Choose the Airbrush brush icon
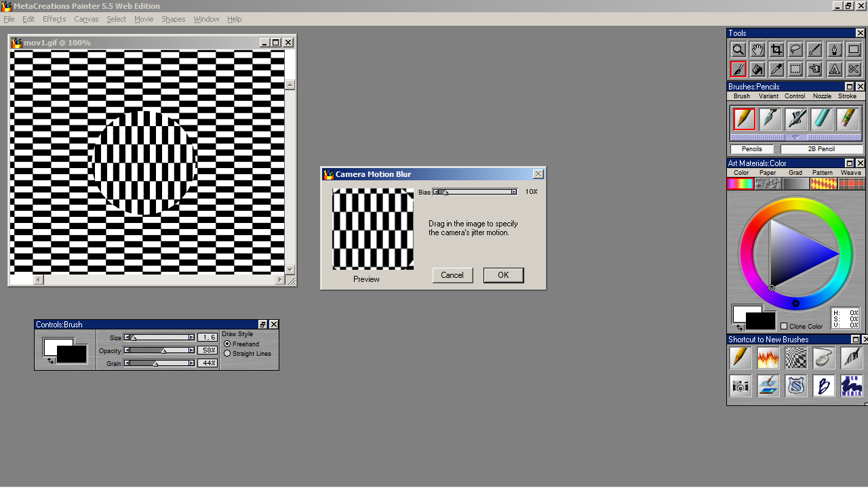 [x=796, y=119]
